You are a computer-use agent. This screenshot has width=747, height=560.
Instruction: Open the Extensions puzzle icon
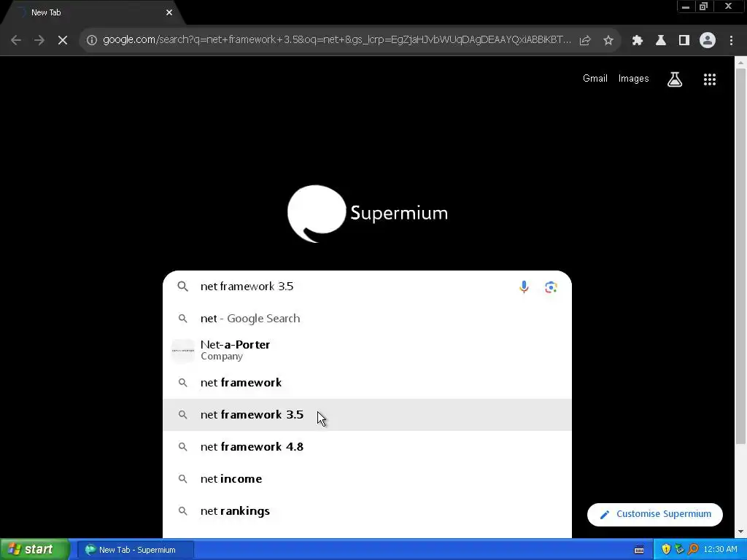click(x=638, y=40)
